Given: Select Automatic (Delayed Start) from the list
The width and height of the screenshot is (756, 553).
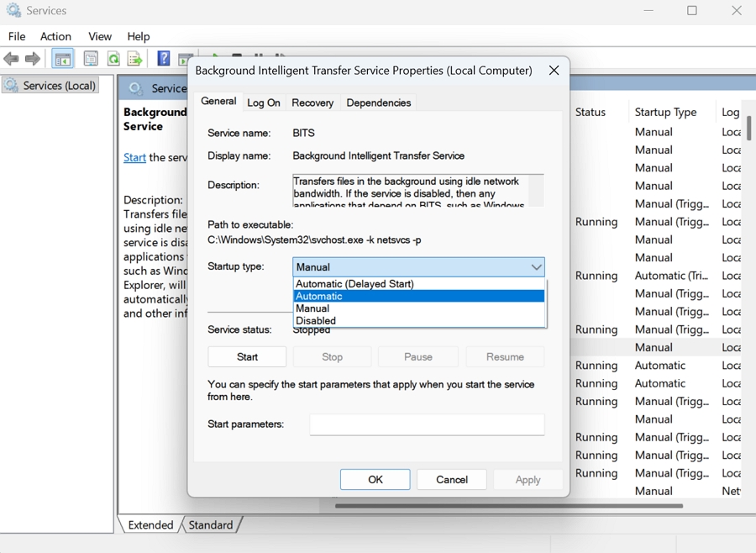Looking at the screenshot, I should coord(354,284).
